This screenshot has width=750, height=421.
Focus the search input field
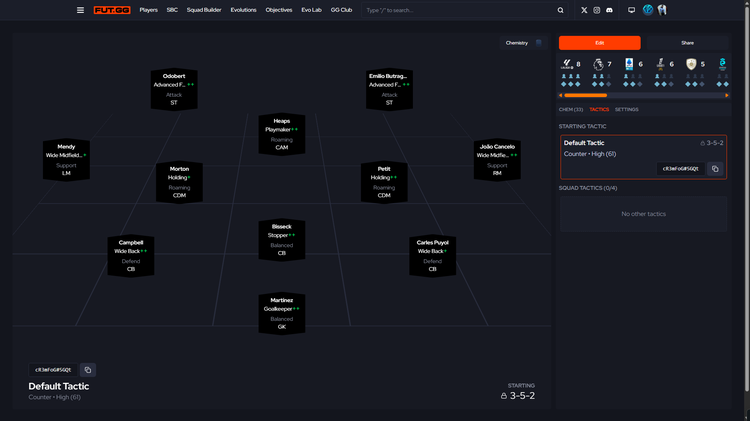[x=458, y=10]
